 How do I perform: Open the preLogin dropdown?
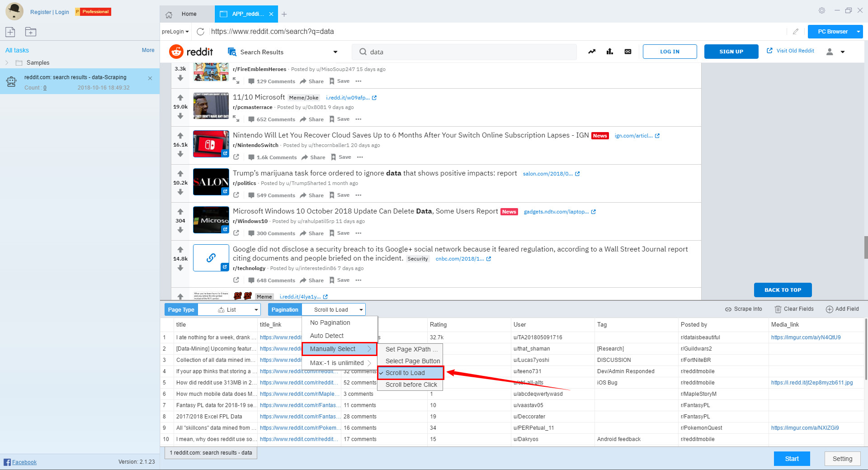[175, 32]
